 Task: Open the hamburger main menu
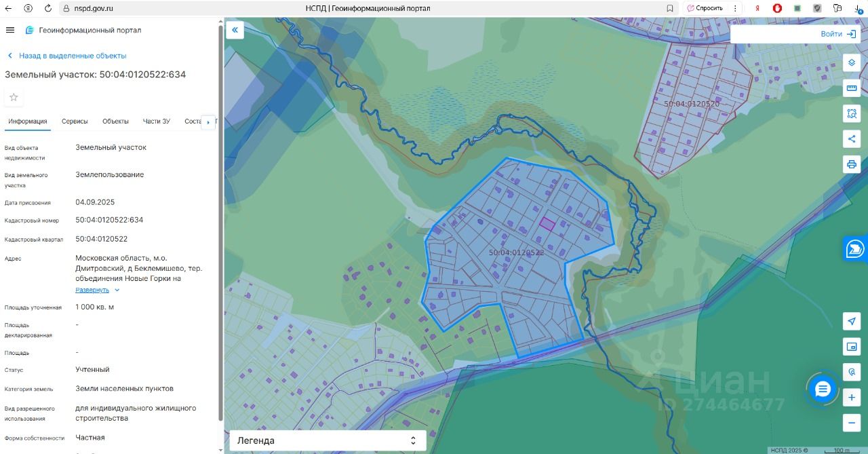(x=10, y=30)
